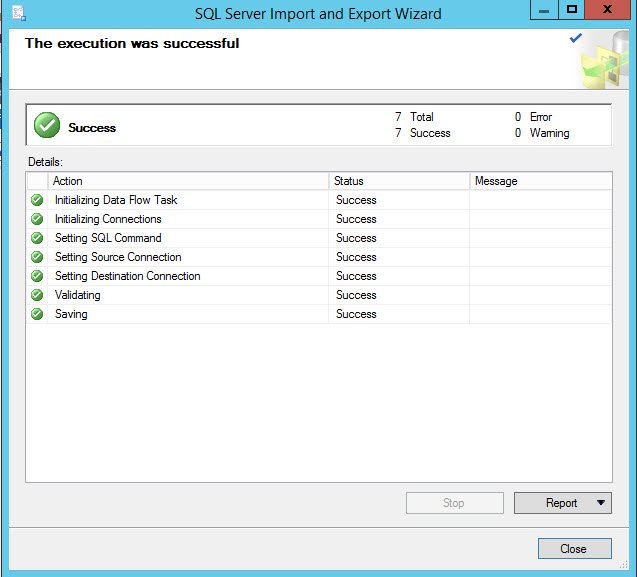The image size is (637, 577).
Task: Click the 7 Total summary text
Action: [x=414, y=117]
